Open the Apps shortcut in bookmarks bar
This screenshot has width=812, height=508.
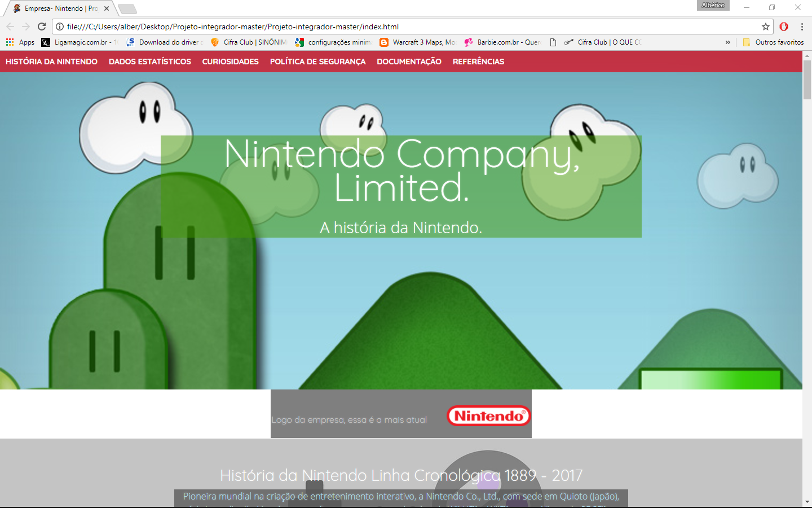[x=20, y=42]
